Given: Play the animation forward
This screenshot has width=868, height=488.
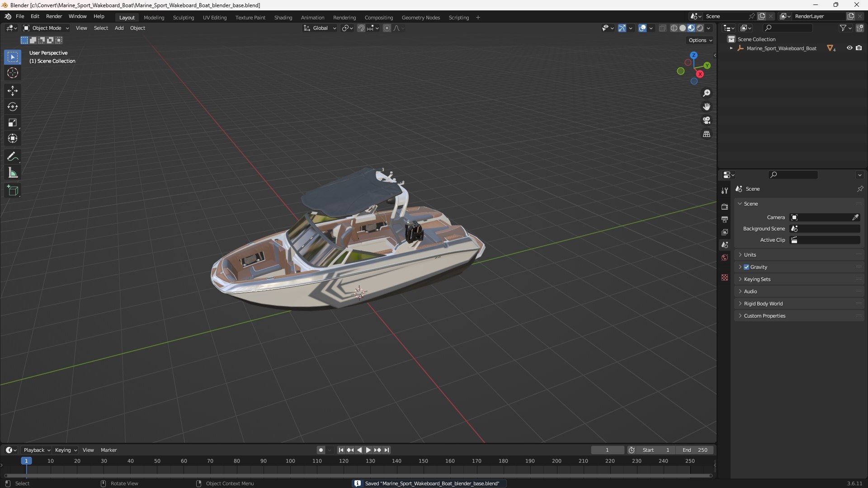Looking at the screenshot, I should point(368,450).
